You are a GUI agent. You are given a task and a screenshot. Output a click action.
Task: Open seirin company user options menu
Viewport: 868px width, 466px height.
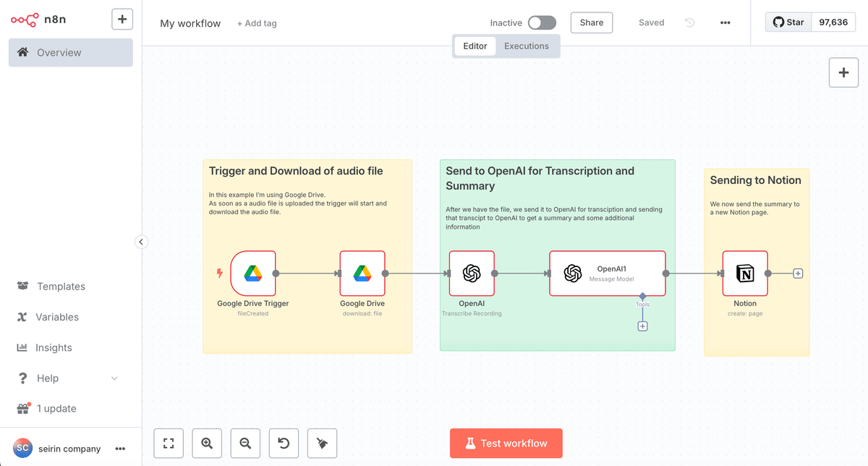pyautogui.click(x=120, y=449)
